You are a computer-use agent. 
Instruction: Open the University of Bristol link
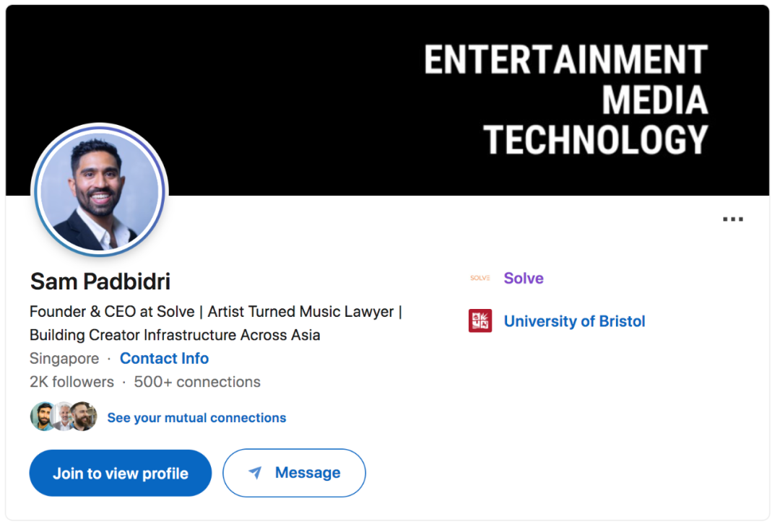click(574, 321)
